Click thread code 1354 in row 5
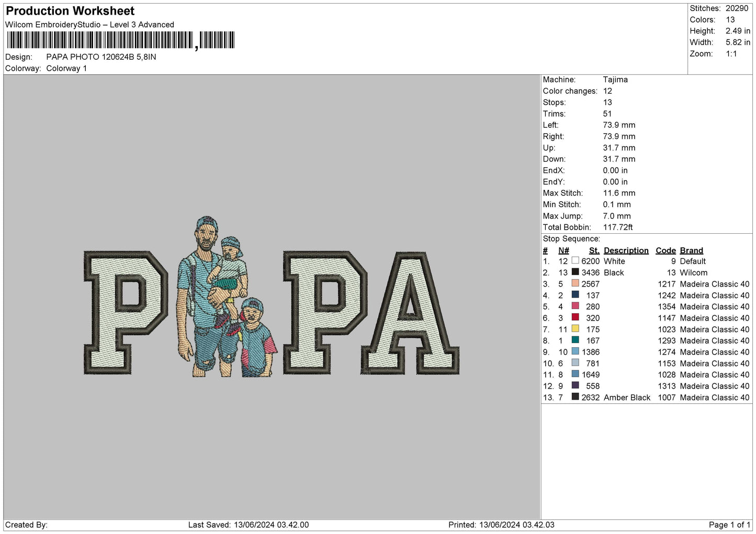This screenshot has height=534, width=756. click(x=667, y=306)
